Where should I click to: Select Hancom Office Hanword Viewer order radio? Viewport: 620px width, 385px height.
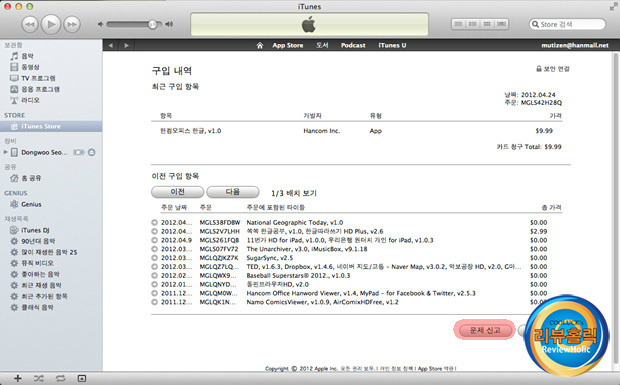(154, 293)
